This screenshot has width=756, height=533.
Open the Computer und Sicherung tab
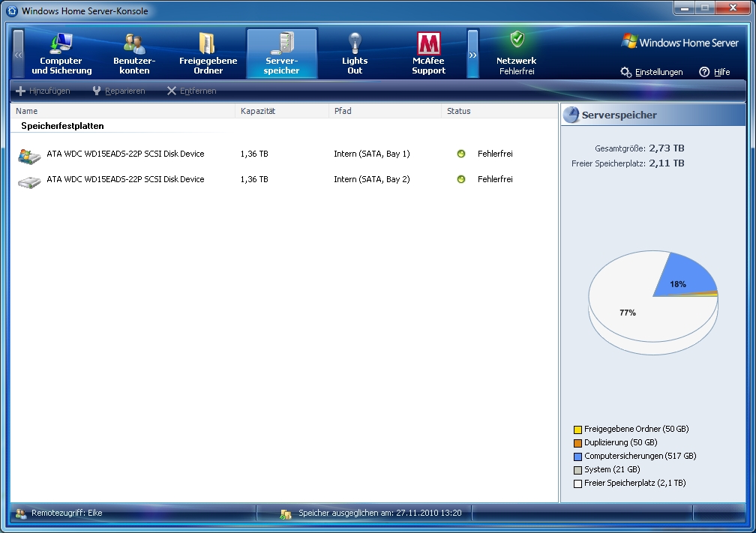click(61, 53)
